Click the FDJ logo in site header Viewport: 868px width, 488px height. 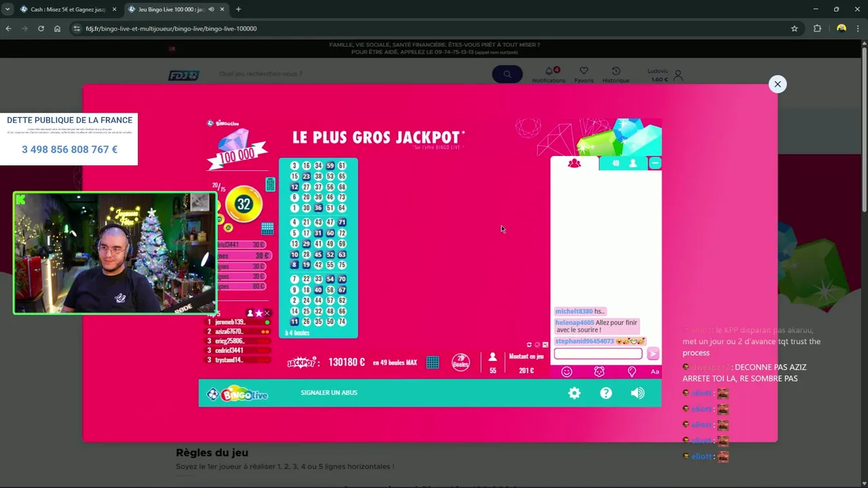[x=184, y=75]
